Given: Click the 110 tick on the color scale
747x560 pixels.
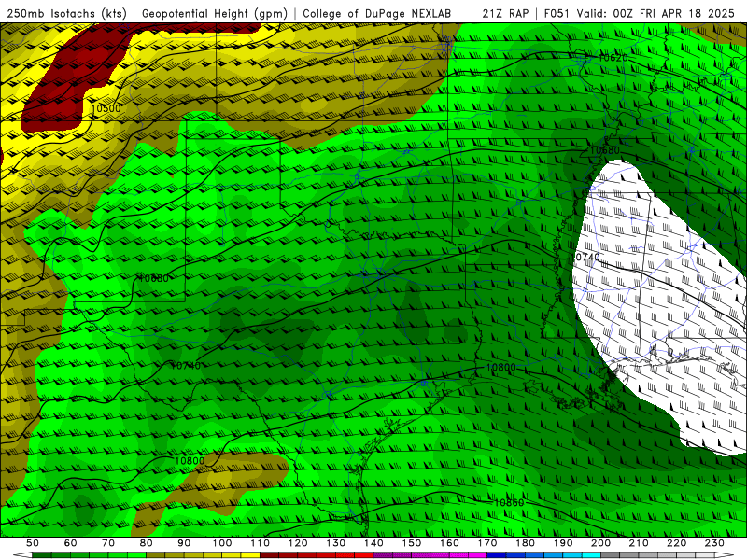Looking at the screenshot, I should point(261,543).
